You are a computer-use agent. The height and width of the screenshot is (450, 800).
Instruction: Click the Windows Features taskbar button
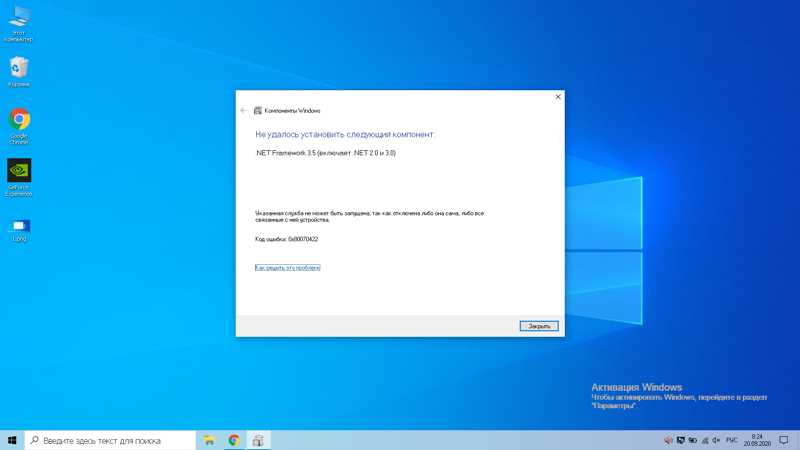pyautogui.click(x=258, y=440)
